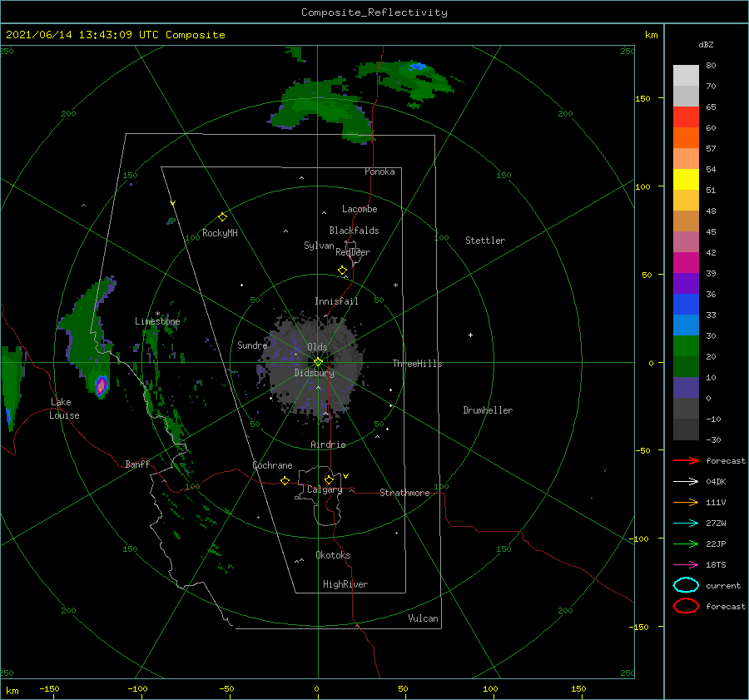Click the Airdrie label
749x700 pixels.
(x=328, y=444)
